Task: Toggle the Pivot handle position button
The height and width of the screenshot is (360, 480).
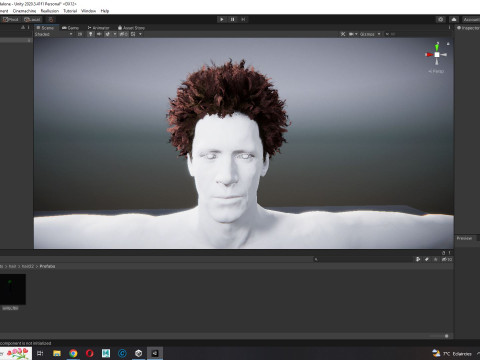Action: click(x=11, y=19)
